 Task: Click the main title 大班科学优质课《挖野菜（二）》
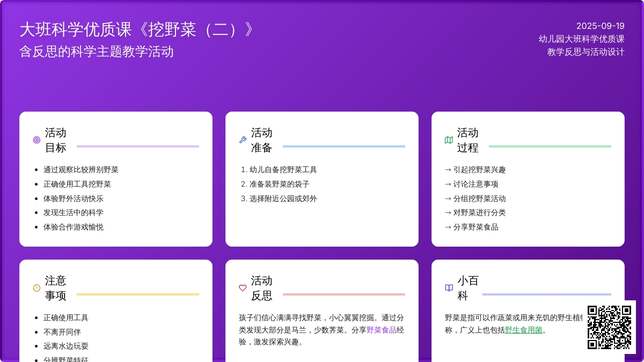click(137, 29)
